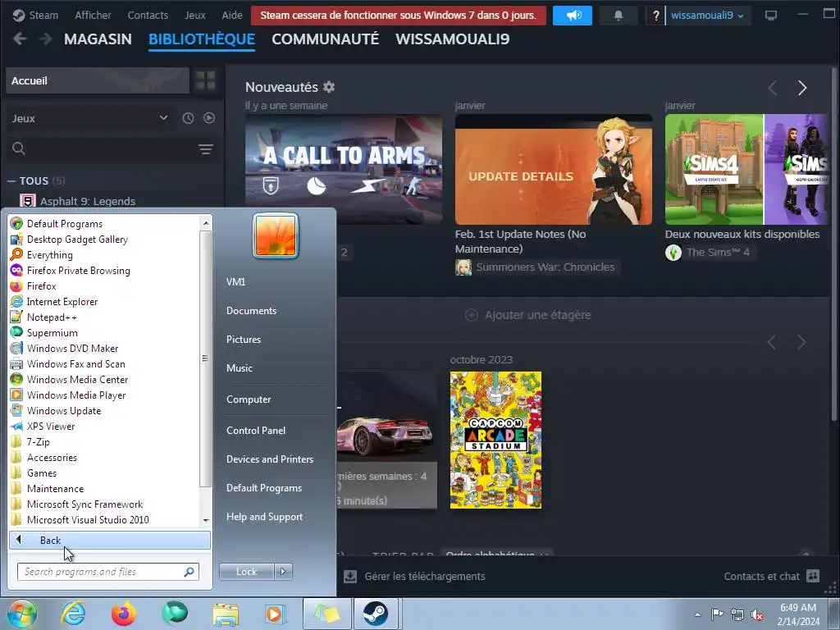This screenshot has width=840, height=630.
Task: Click the ready-to-play filter icon
Action: pos(209,118)
